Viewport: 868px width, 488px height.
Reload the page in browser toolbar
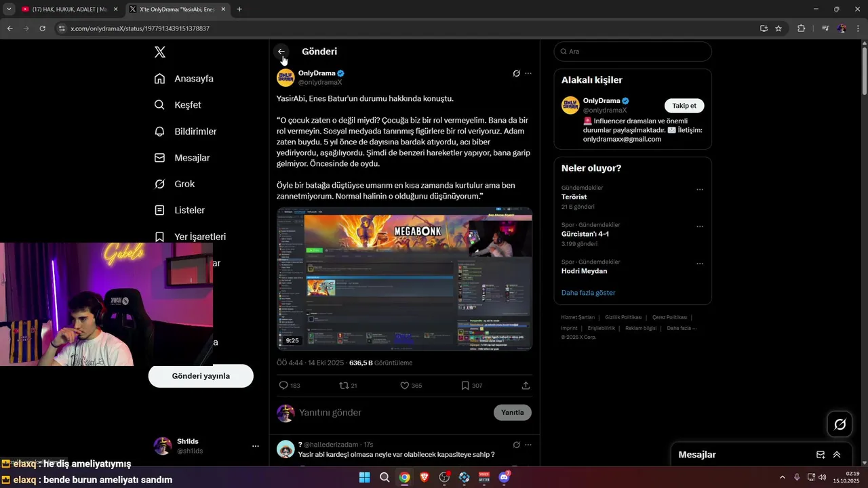point(42,28)
